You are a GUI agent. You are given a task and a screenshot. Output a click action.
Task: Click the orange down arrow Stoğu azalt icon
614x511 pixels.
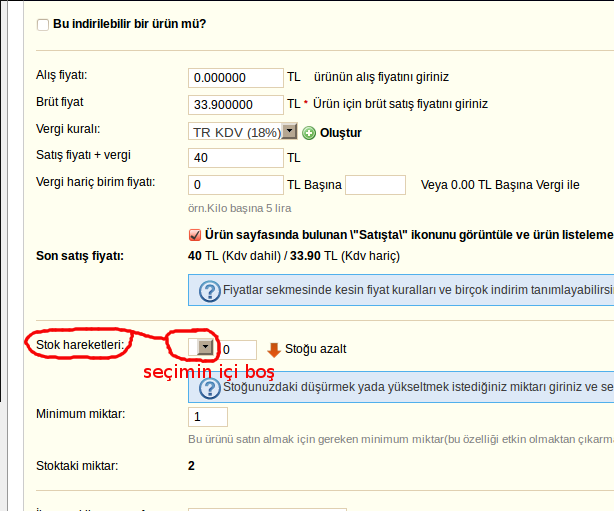click(274, 350)
